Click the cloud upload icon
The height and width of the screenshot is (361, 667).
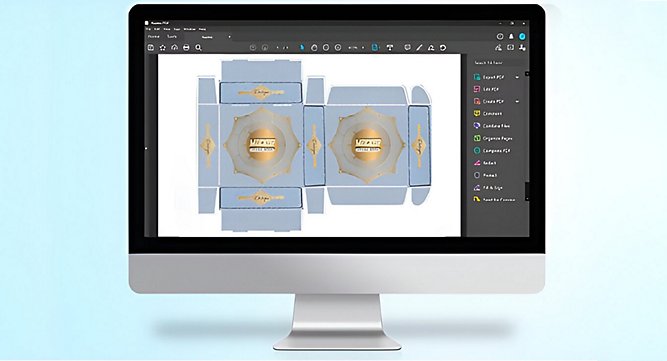click(x=174, y=48)
